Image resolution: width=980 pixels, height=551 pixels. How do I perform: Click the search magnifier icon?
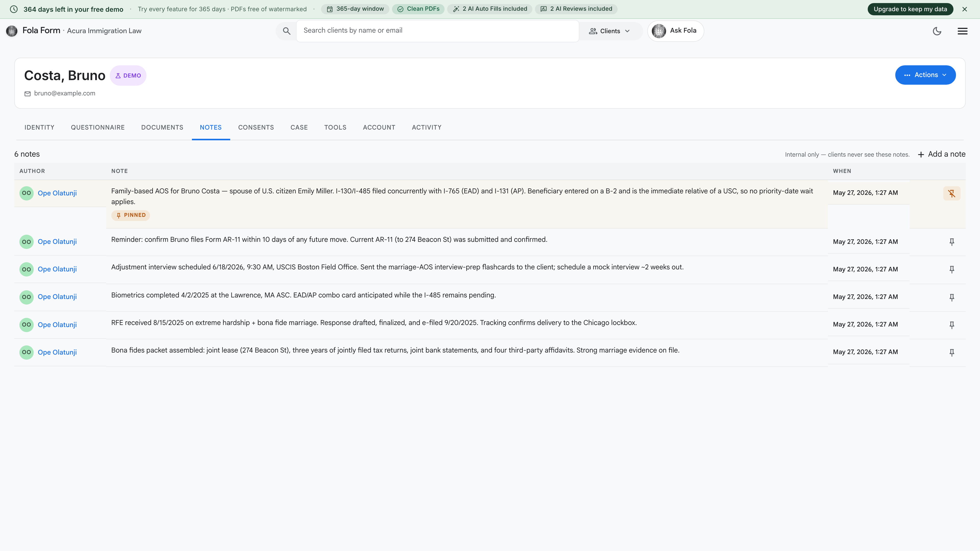point(286,31)
